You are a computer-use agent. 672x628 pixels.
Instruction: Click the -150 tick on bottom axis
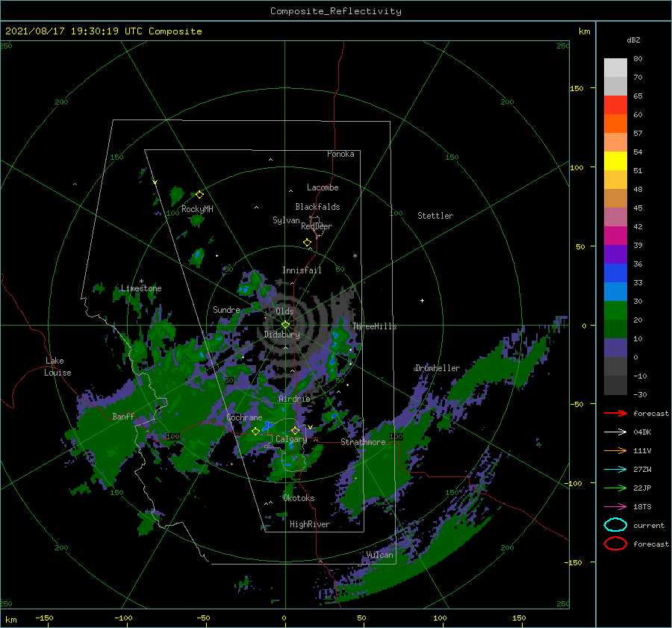click(44, 618)
